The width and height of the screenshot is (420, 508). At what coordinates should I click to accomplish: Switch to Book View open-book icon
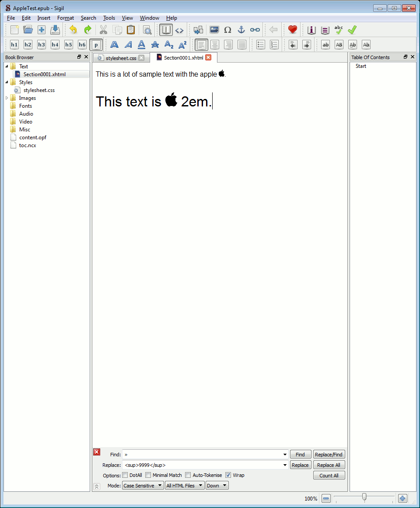(x=166, y=30)
